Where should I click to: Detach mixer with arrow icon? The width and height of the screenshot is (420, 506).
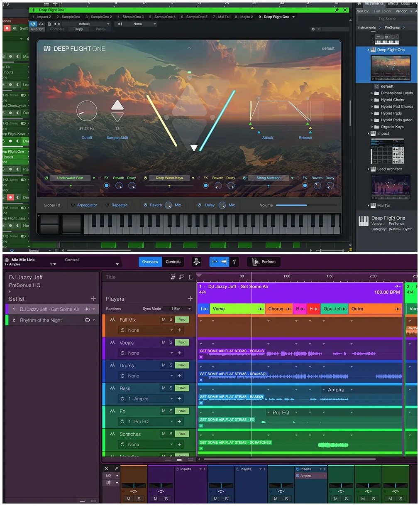pos(116,469)
